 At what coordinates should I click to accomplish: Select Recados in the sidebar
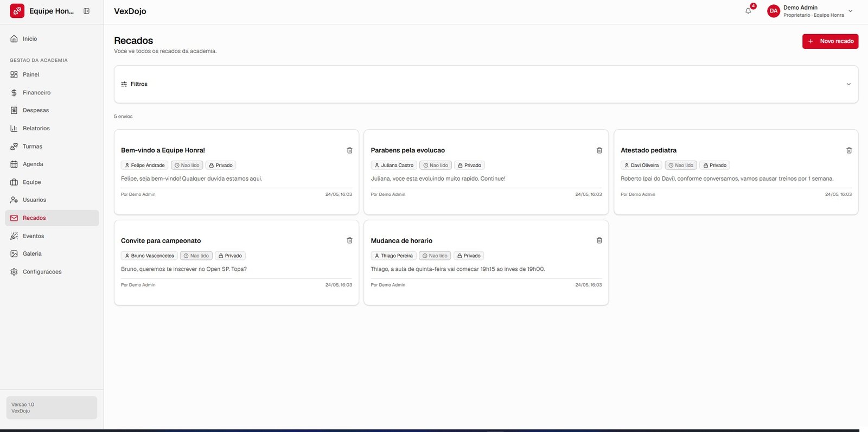pos(52,218)
